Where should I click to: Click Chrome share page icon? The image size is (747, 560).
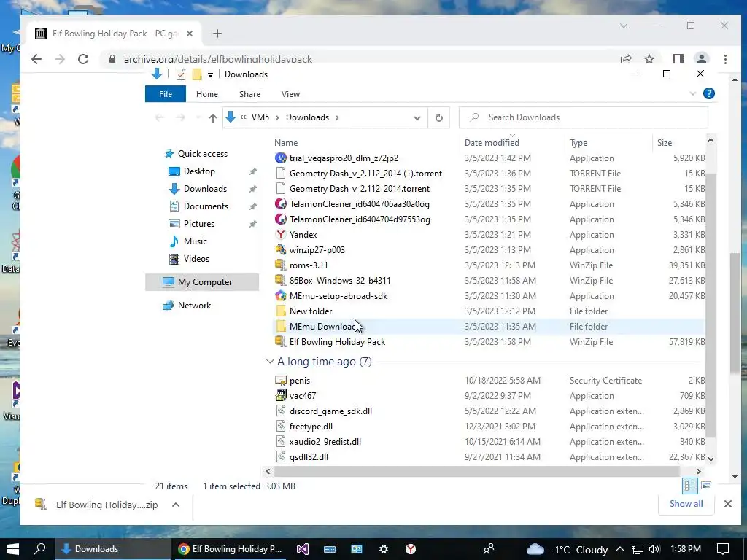click(x=625, y=59)
